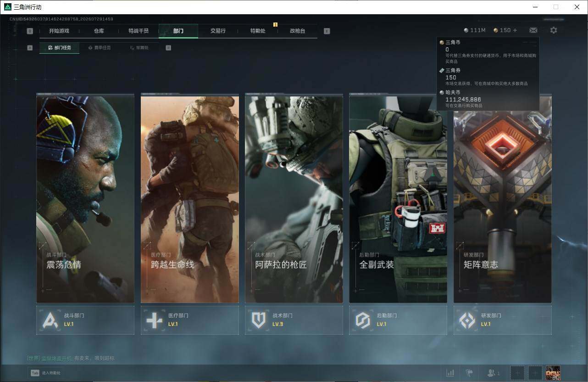588x382 pixels.
Task: Click the world chat message line
Action: (71, 358)
